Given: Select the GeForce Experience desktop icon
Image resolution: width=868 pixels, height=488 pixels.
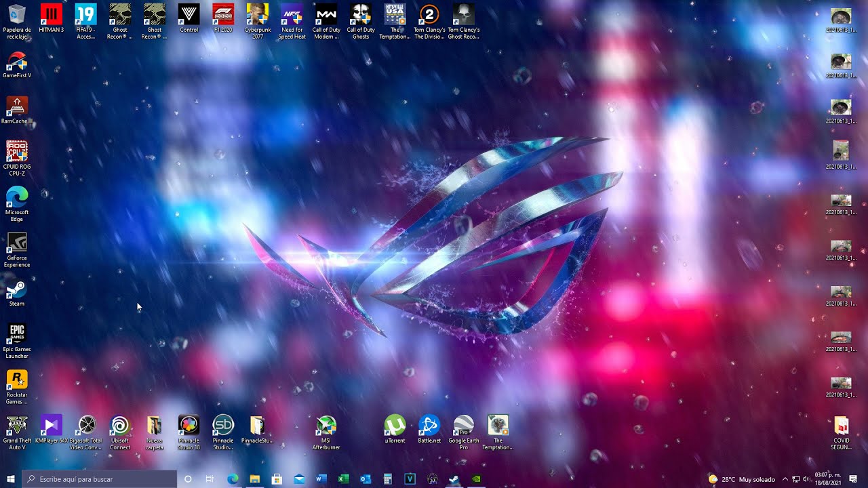Looking at the screenshot, I should [x=17, y=250].
